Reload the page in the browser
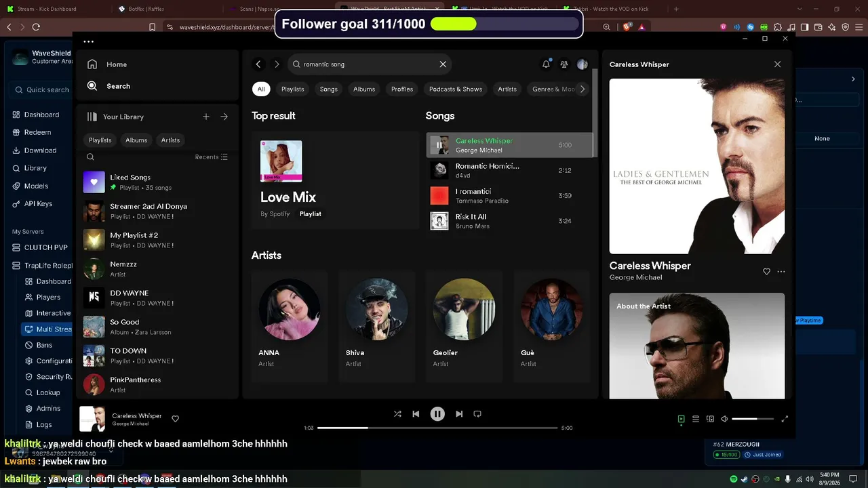The image size is (868, 488). click(x=36, y=27)
